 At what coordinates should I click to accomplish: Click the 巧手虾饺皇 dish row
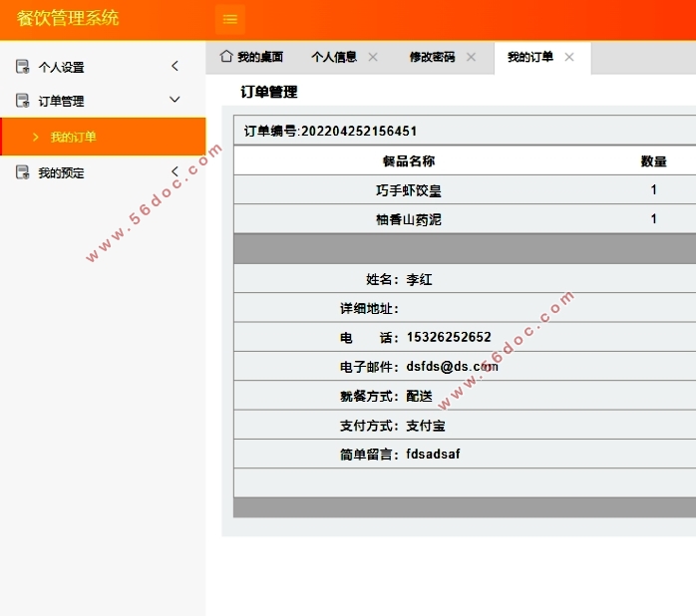click(465, 190)
